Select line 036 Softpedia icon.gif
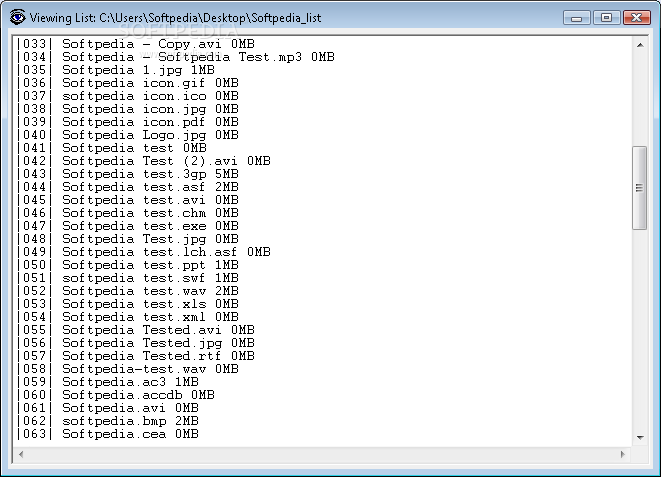Viewport: 661px width, 477px height. point(128,83)
